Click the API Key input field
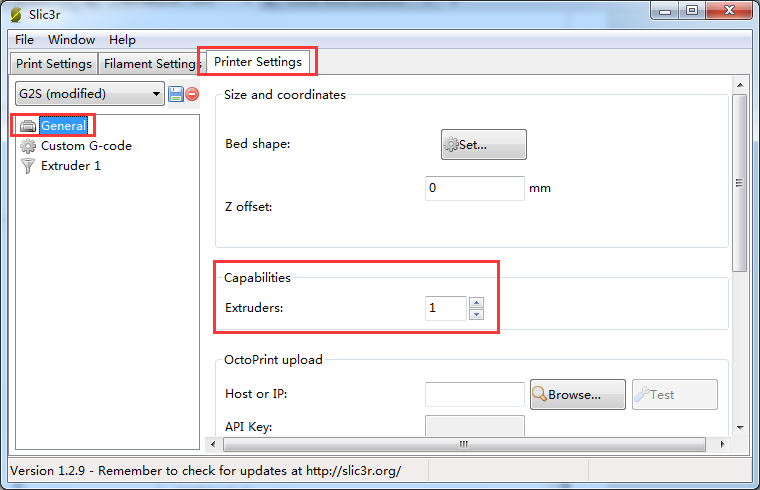This screenshot has height=490, width=760. coord(475,426)
